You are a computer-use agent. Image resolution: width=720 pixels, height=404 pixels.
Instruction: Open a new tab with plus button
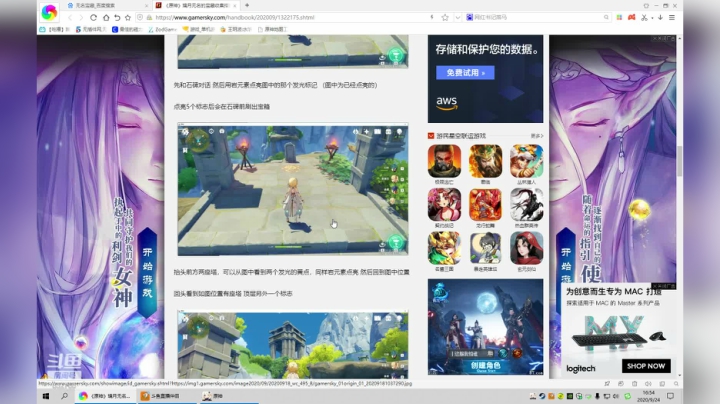tap(247, 6)
